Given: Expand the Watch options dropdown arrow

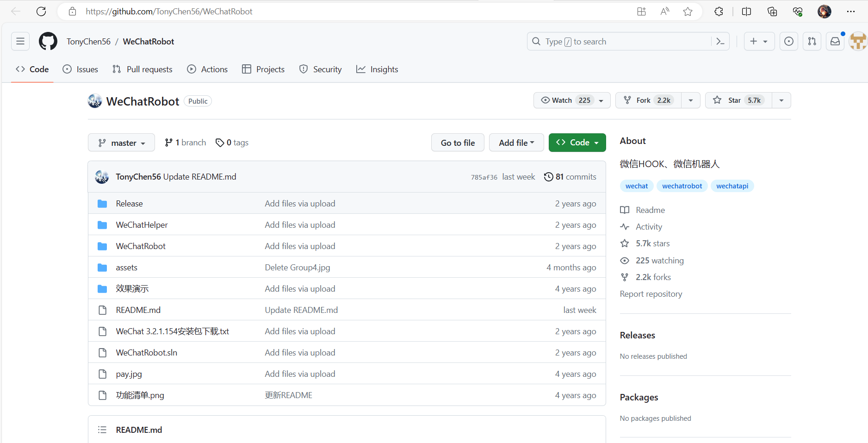Looking at the screenshot, I should tap(601, 100).
